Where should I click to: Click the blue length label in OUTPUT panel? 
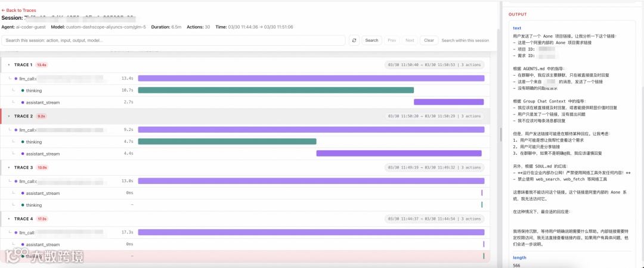coord(519,258)
